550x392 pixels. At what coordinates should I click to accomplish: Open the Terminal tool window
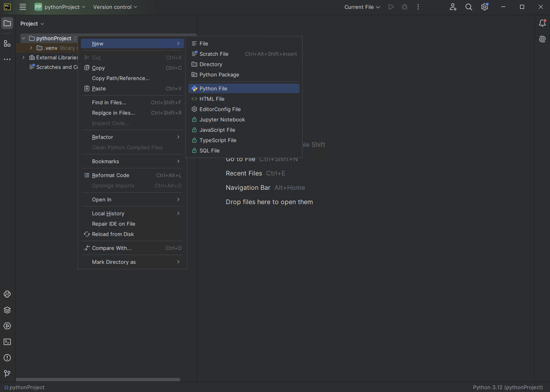click(x=7, y=342)
